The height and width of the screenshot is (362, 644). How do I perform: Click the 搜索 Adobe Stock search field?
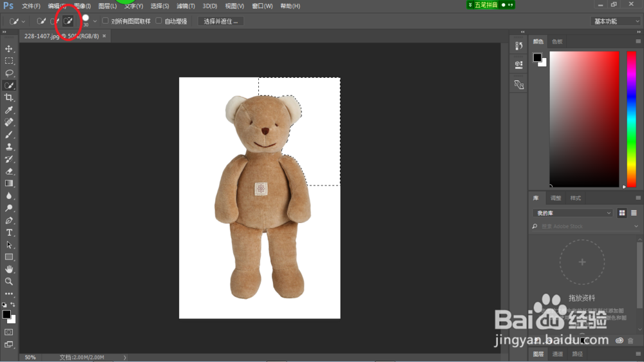[x=585, y=226]
